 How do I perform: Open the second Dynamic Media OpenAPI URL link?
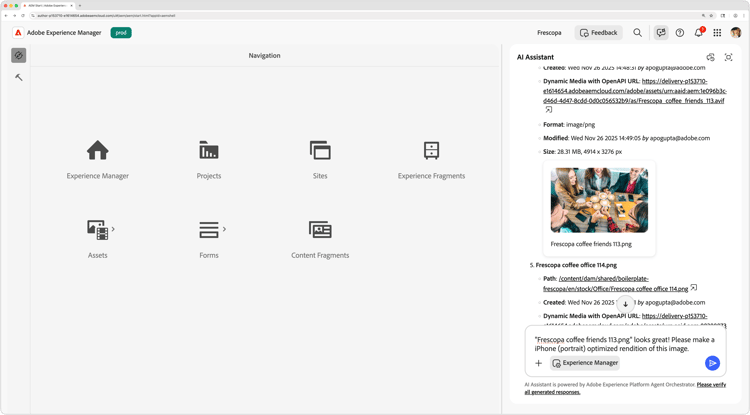635,320
